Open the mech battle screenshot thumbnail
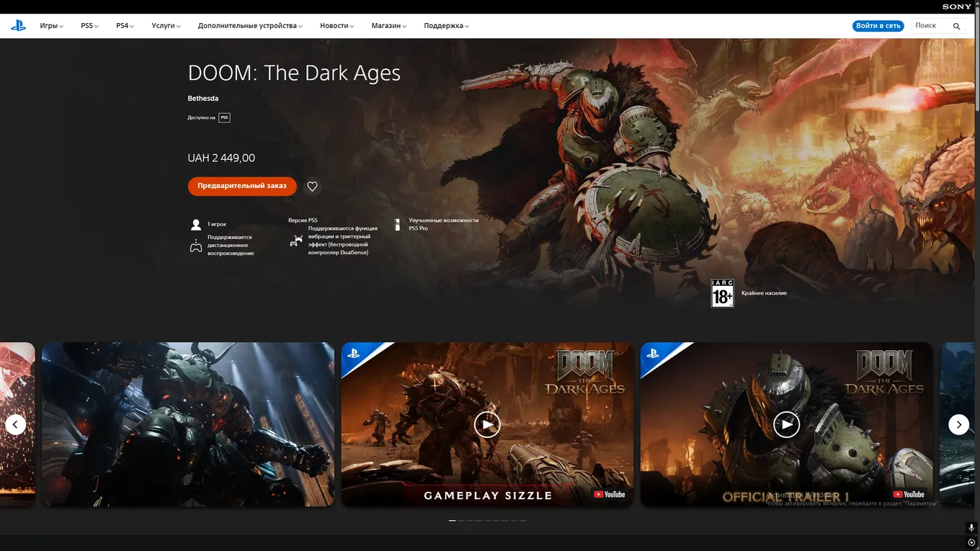 pyautogui.click(x=188, y=424)
